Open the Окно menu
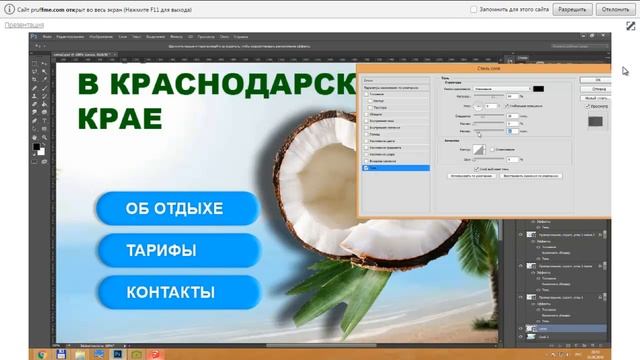Image resolution: width=640 pixels, height=360 pixels. (224, 37)
